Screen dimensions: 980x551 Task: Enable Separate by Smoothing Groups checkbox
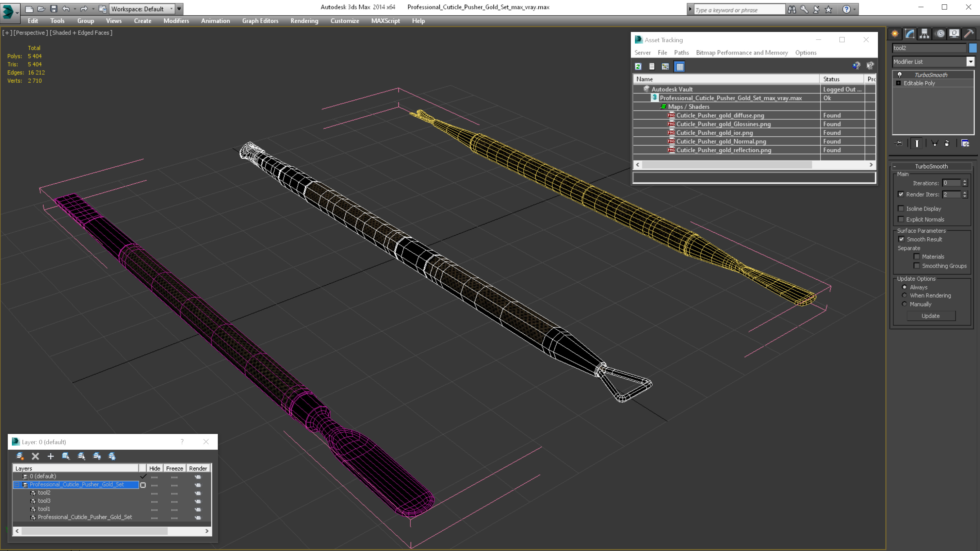pyautogui.click(x=917, y=265)
